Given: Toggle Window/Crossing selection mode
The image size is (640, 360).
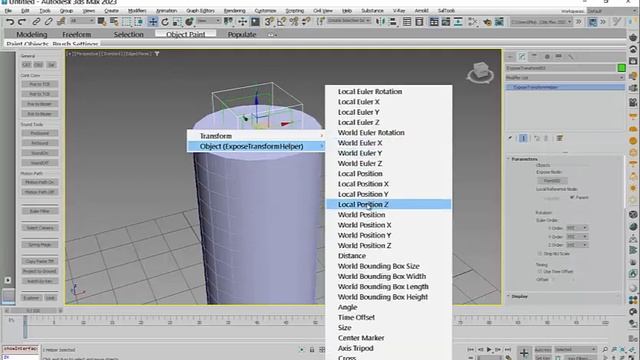Looking at the screenshot, I should click(139, 22).
